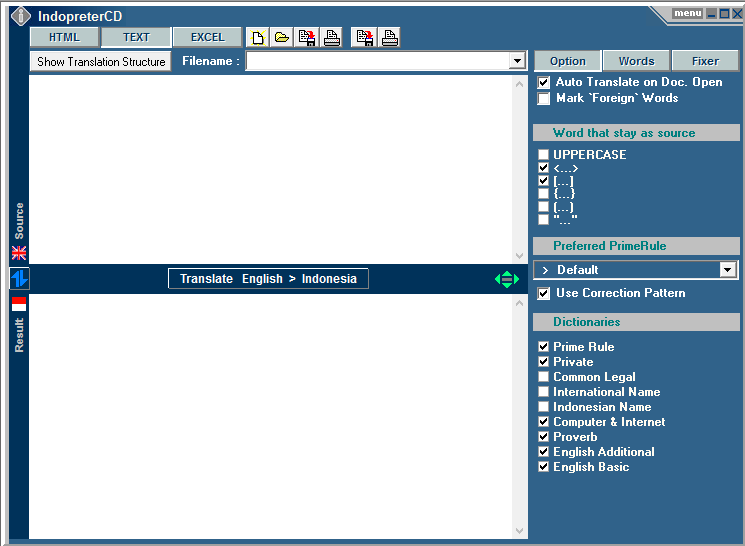Image resolution: width=745 pixels, height=546 pixels.
Task: Click the green panel resize arrows icon
Action: click(x=506, y=279)
